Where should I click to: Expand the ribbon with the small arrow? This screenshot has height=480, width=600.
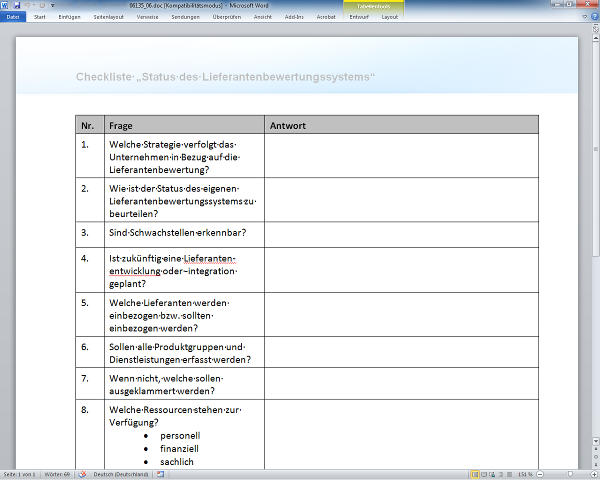[584, 17]
